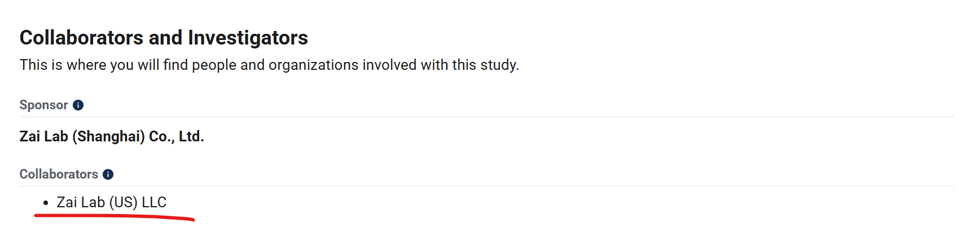The image size is (980, 245).
Task: Select the Zai Lab (Shanghai) sponsor name
Action: point(112,136)
